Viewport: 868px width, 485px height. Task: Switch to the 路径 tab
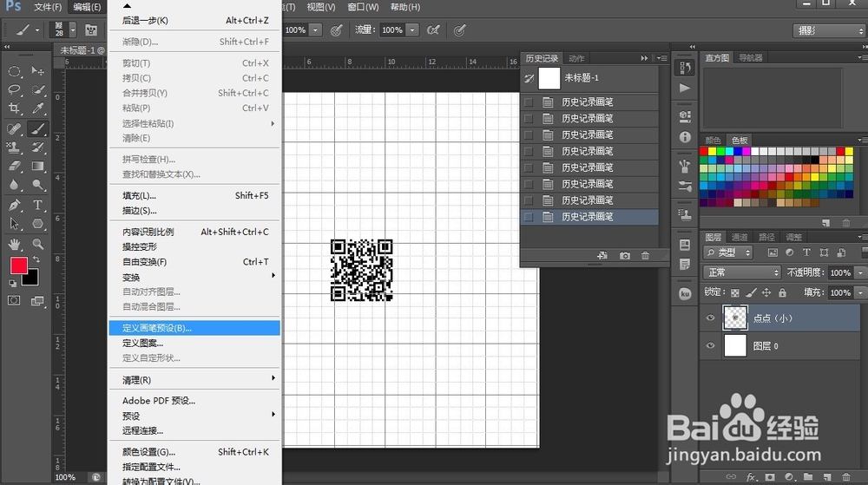point(766,237)
